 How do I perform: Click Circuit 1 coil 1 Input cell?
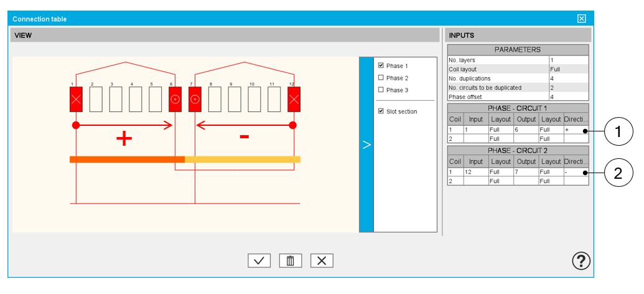(475, 130)
